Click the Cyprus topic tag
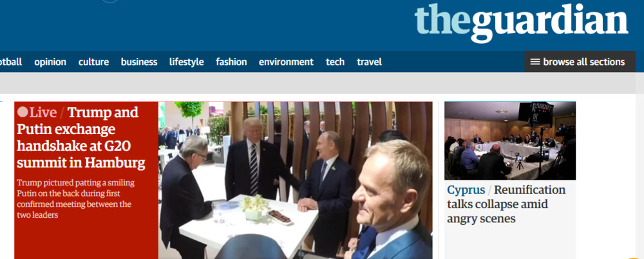 [x=466, y=190]
